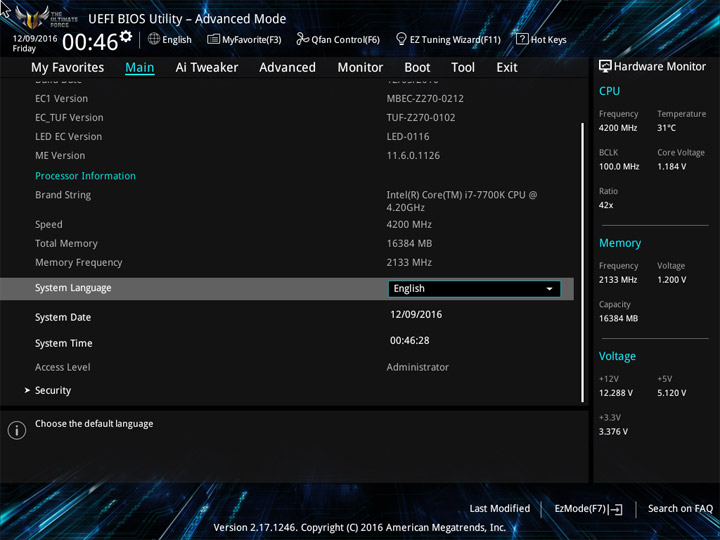Select the Main tab
Image resolution: width=720 pixels, height=540 pixels.
[x=140, y=68]
